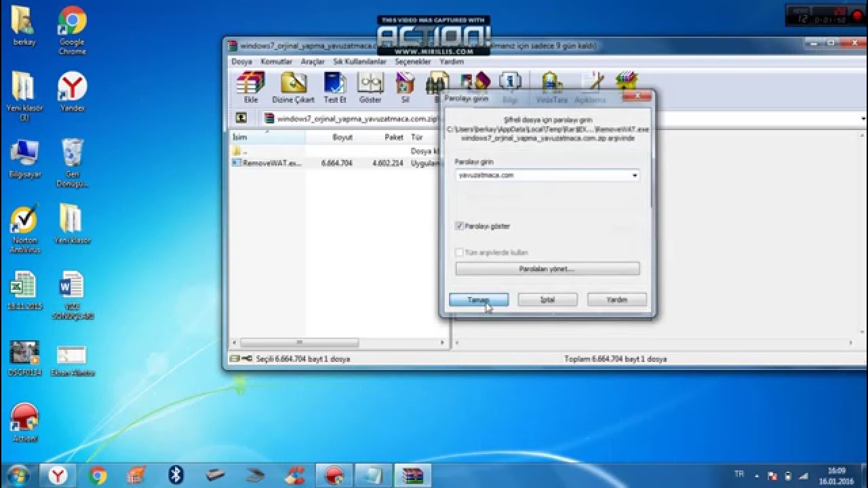Open the Geri Dönüşüm recycle bin icon
This screenshot has height=488, width=868.
(x=72, y=163)
